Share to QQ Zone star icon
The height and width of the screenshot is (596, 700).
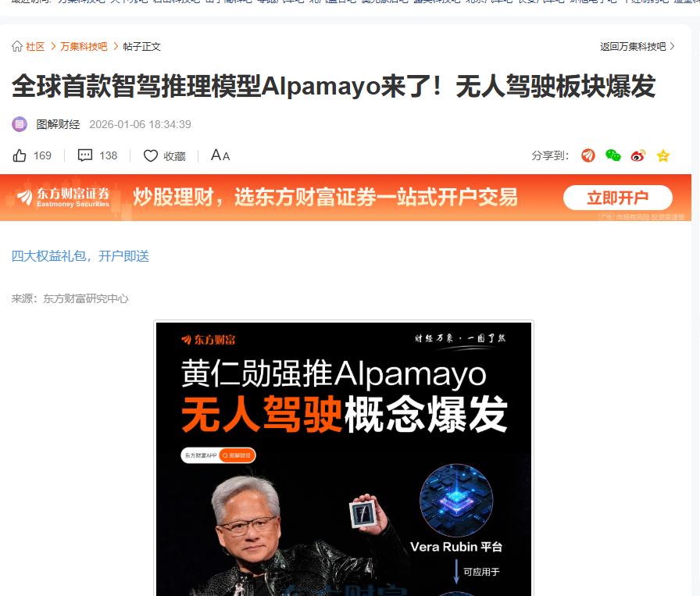click(x=663, y=155)
